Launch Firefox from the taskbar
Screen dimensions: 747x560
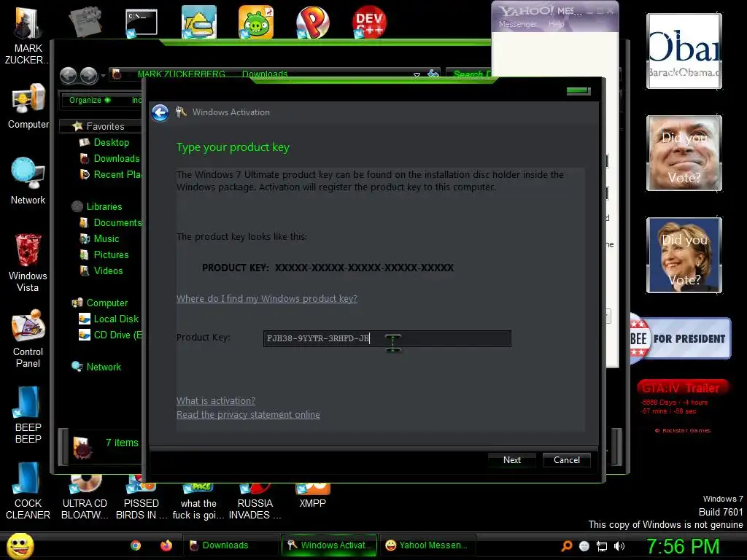click(166, 545)
